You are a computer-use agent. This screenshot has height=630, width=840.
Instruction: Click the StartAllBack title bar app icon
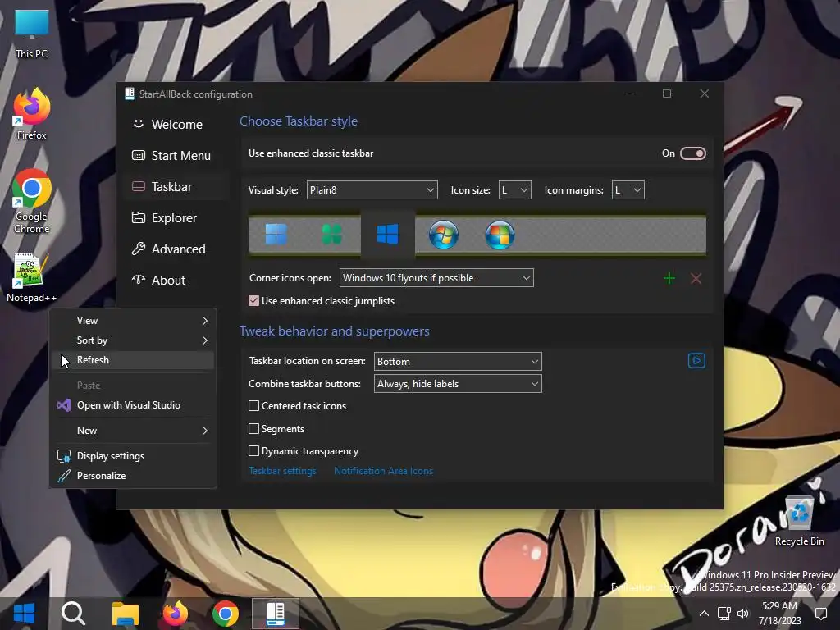[129, 94]
